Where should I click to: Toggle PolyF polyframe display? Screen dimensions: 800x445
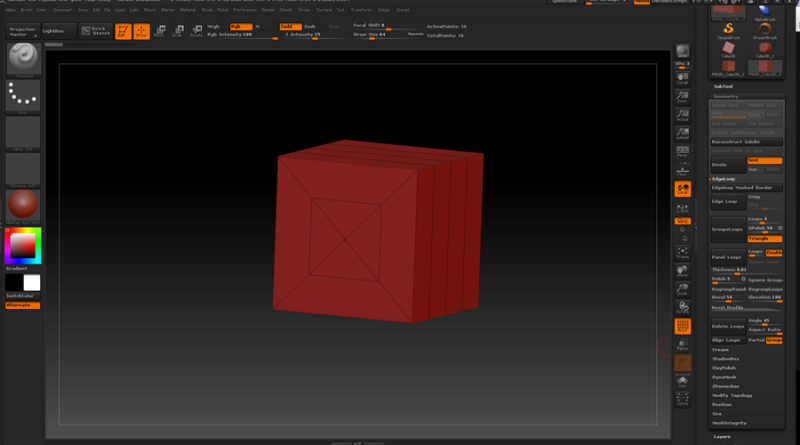point(683,327)
